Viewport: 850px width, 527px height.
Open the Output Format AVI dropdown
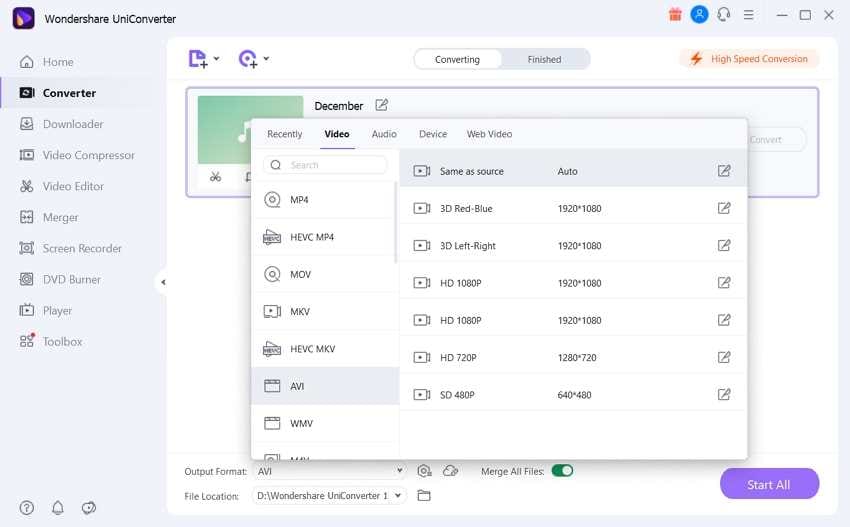pyautogui.click(x=330, y=471)
